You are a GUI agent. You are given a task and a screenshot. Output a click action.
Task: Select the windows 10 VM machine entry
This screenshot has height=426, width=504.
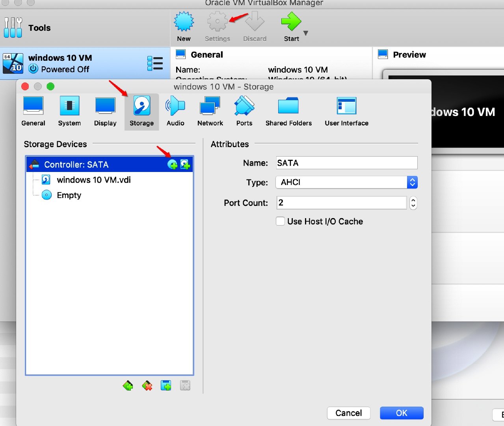[x=85, y=63]
